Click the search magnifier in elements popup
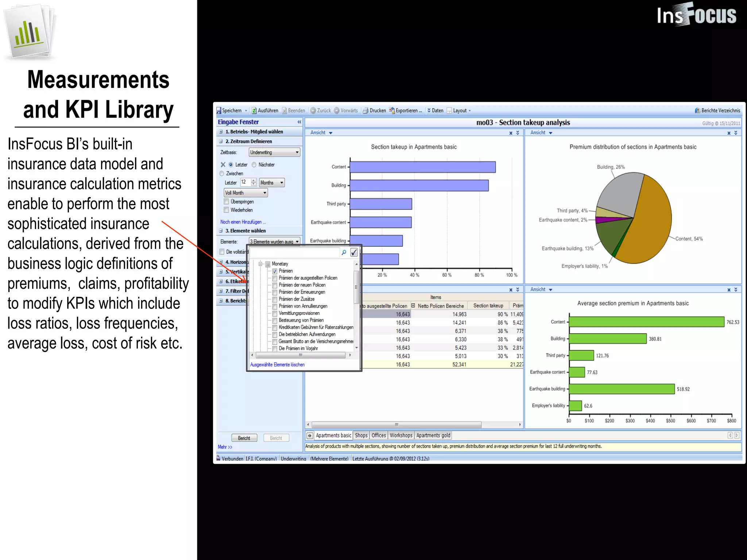Image resolution: width=747 pixels, height=560 pixels. coord(344,252)
